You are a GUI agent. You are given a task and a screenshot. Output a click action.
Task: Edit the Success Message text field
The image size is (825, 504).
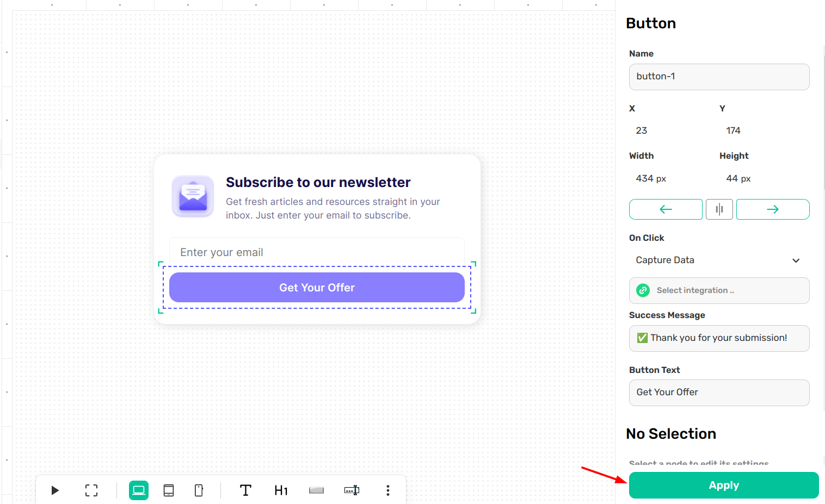[x=718, y=338]
